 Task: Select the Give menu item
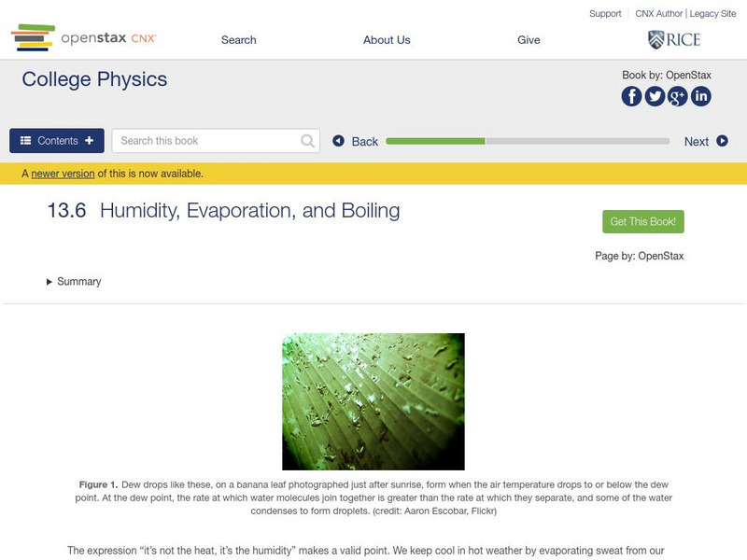click(529, 40)
